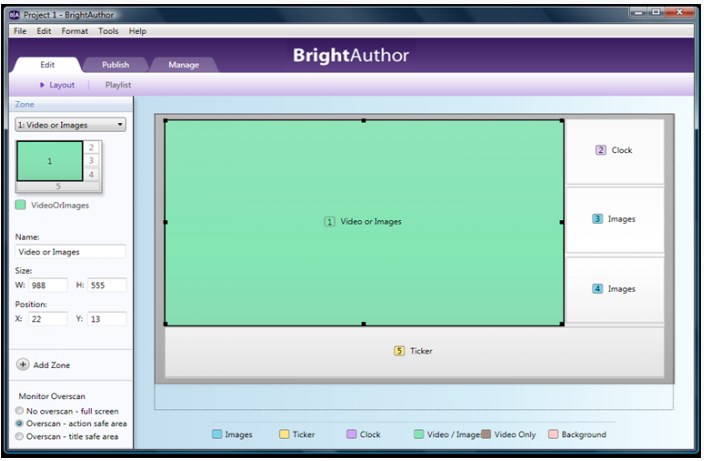
Task: Select zone 1 in the mini layout preview
Action: click(50, 161)
